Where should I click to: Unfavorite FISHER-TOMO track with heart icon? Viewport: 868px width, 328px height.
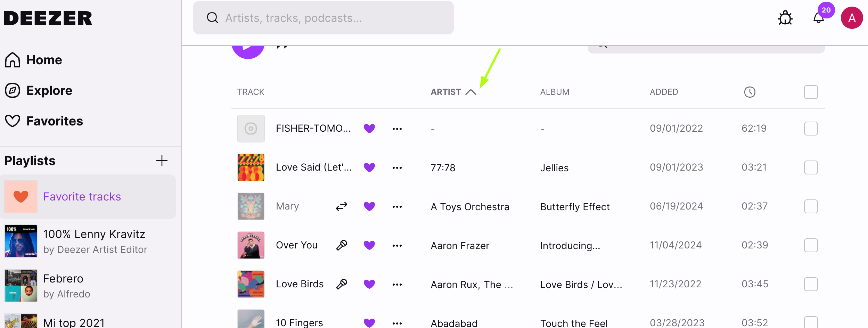[x=369, y=129]
